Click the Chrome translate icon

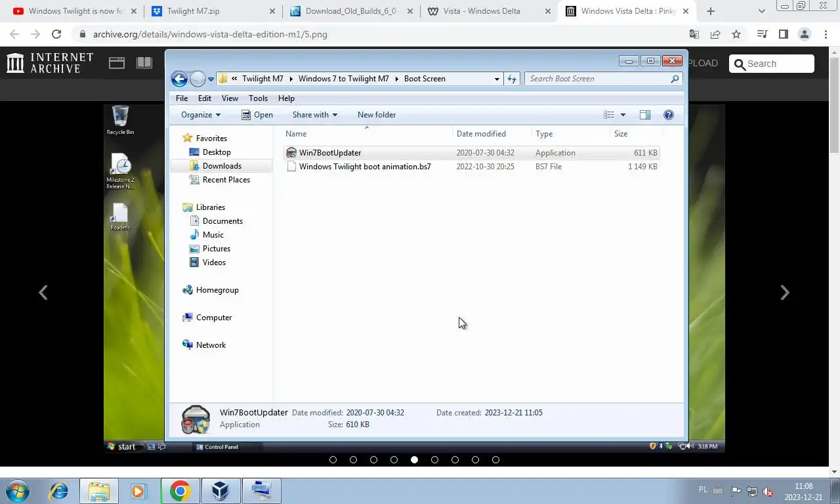[694, 34]
